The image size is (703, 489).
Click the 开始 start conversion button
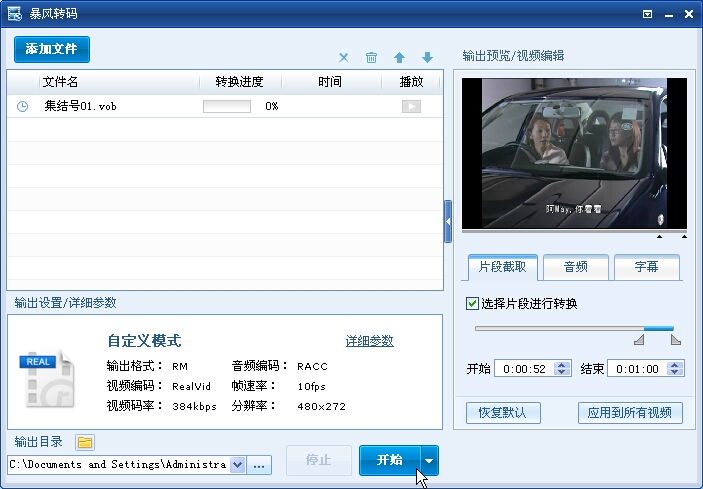[390, 460]
